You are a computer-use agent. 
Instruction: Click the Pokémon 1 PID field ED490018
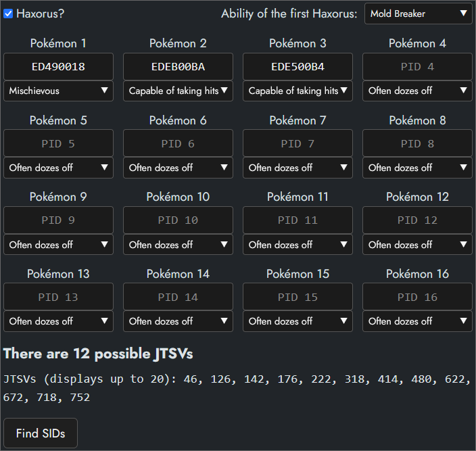[58, 67]
